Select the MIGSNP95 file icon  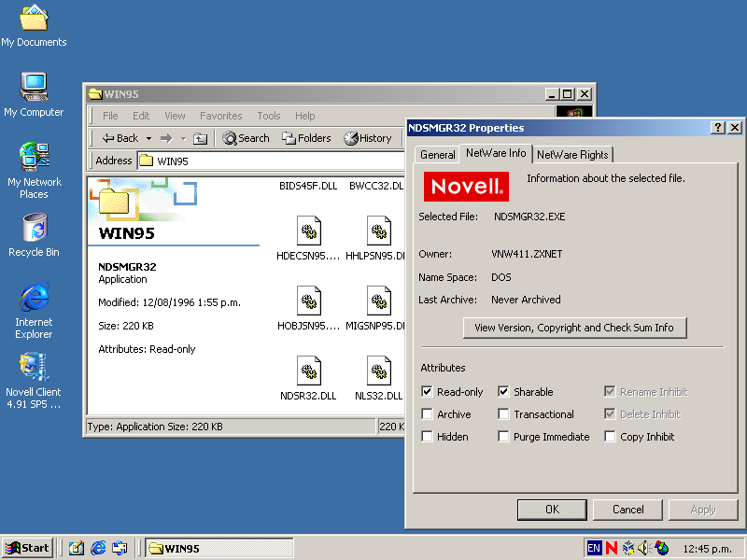(379, 301)
